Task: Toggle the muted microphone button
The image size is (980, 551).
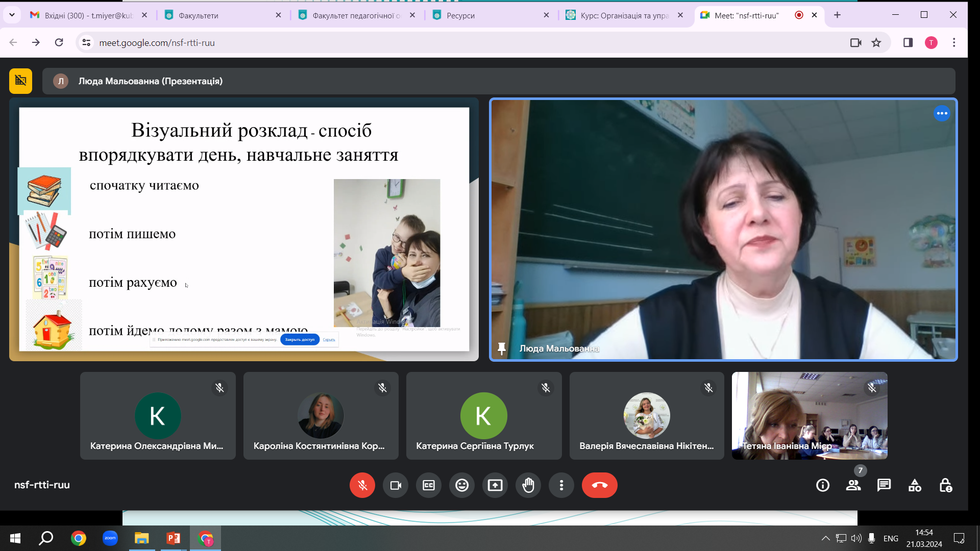Action: coord(362,485)
